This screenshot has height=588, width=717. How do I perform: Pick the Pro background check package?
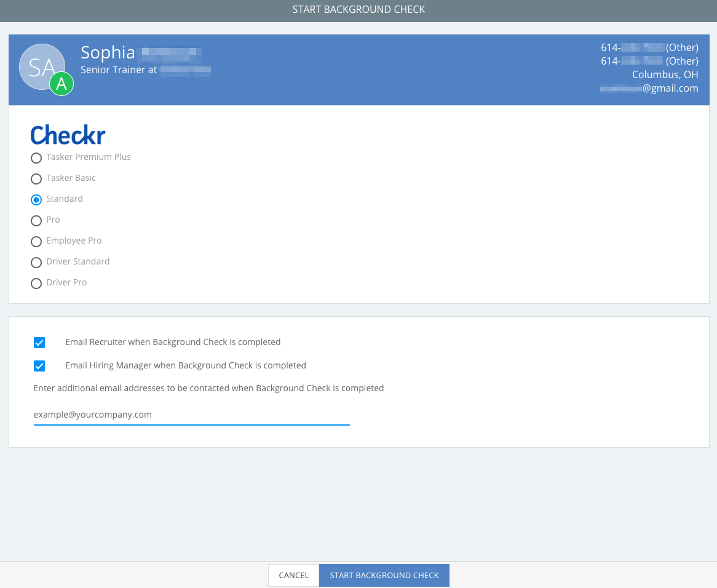tap(36, 221)
